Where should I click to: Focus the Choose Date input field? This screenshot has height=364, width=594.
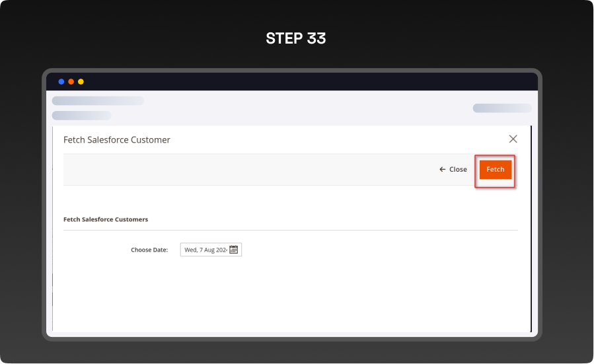(x=205, y=250)
